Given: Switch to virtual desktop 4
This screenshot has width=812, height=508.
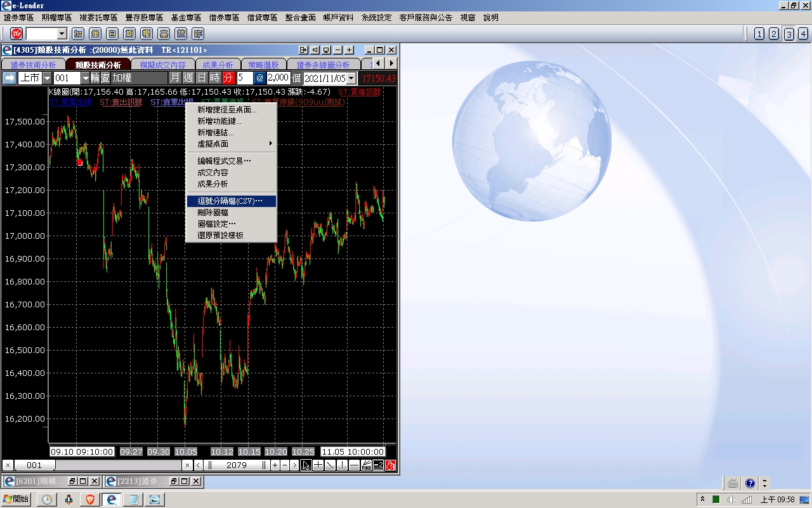Looking at the screenshot, I should pos(803,34).
